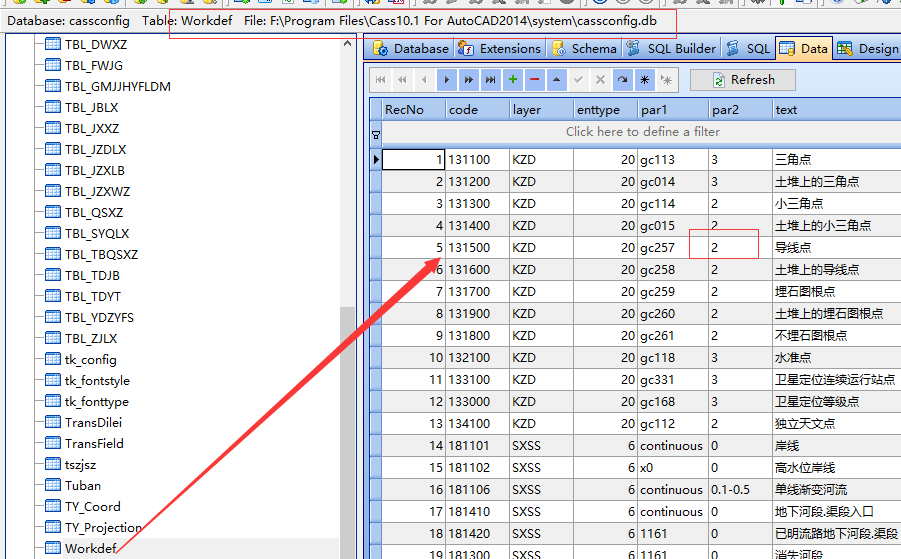
Task: Click par1 cell gc257
Action: coord(673,248)
